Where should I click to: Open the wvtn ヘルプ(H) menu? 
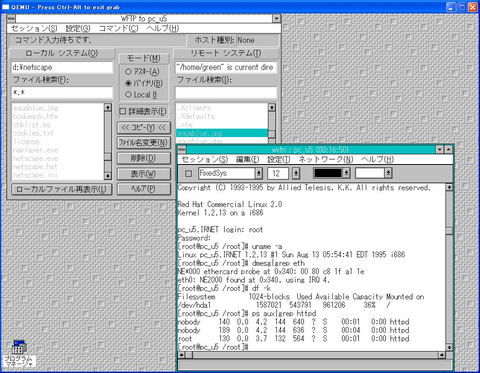point(377,159)
